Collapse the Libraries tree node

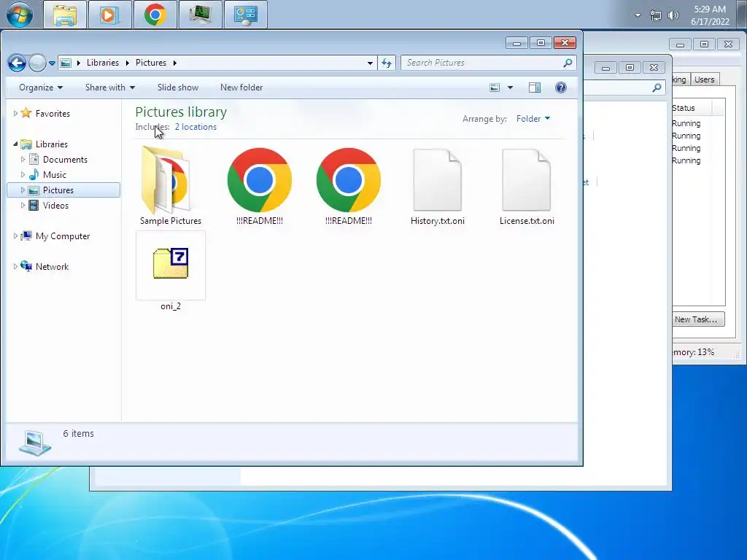[x=15, y=144]
